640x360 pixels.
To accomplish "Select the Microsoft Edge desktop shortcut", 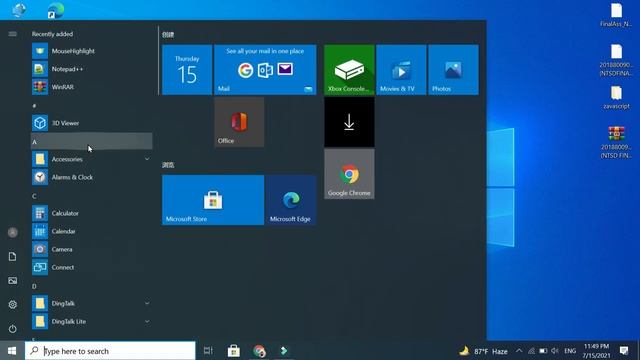I will tap(56, 10).
